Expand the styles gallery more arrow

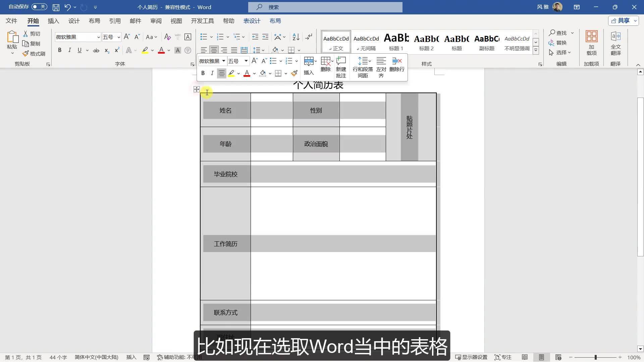point(536,50)
